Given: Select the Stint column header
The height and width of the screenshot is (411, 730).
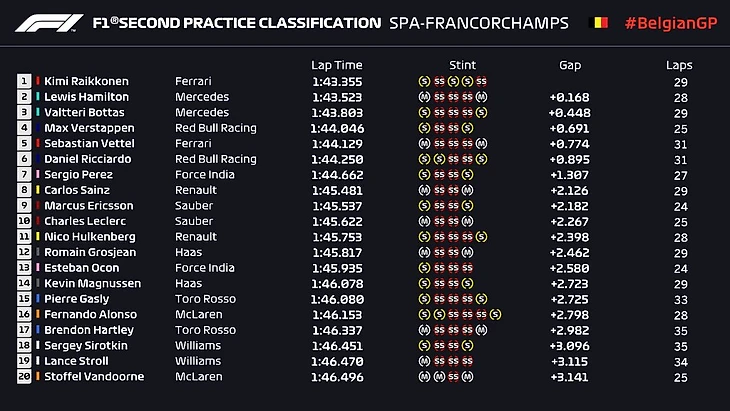Looking at the screenshot, I should (x=463, y=65).
